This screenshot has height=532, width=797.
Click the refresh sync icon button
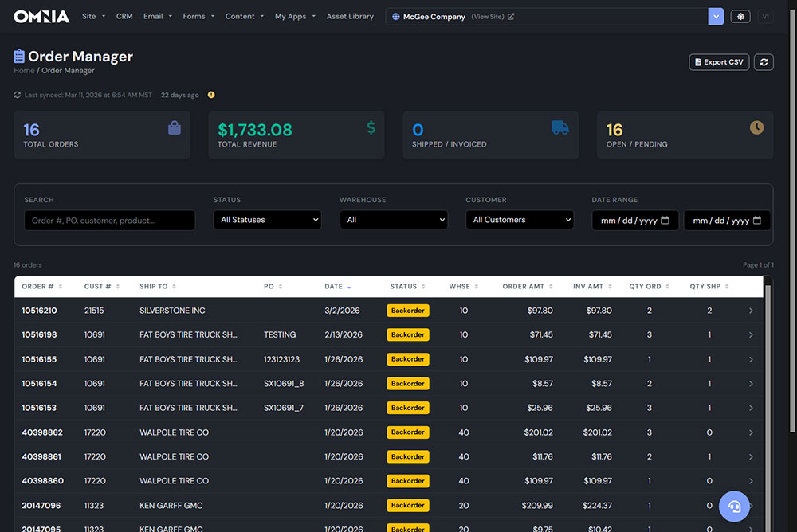tap(764, 62)
